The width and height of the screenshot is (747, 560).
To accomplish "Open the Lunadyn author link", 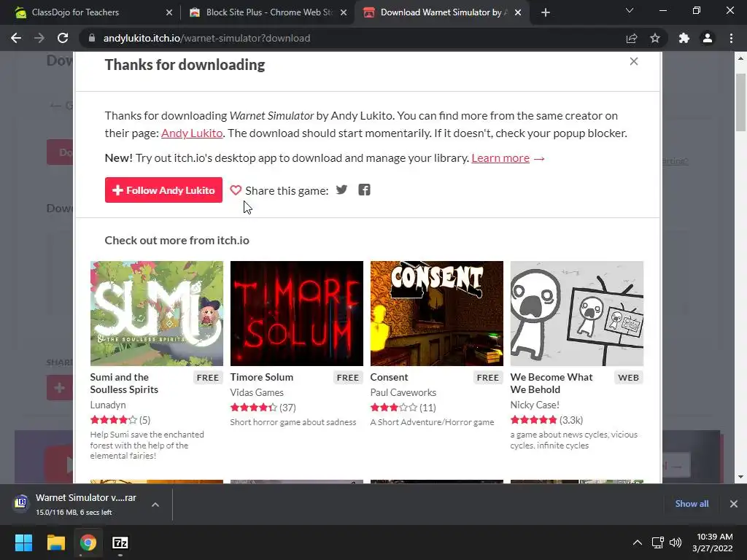I will pos(108,405).
